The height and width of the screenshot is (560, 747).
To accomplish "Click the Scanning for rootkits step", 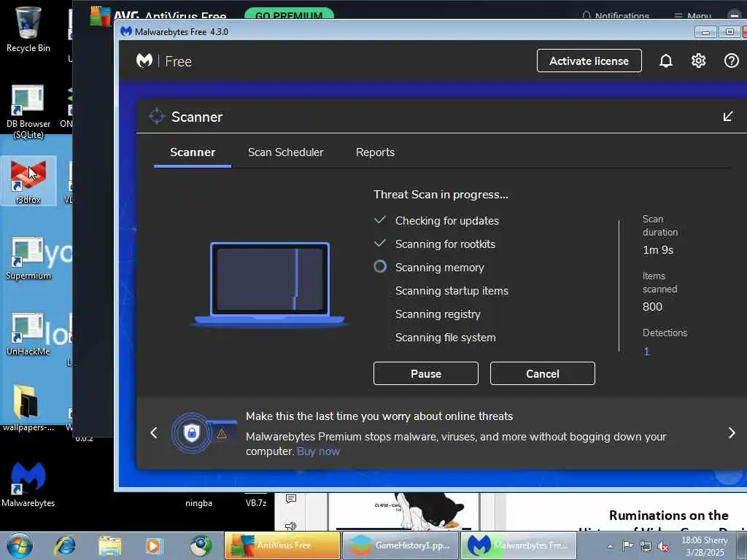I will (445, 244).
